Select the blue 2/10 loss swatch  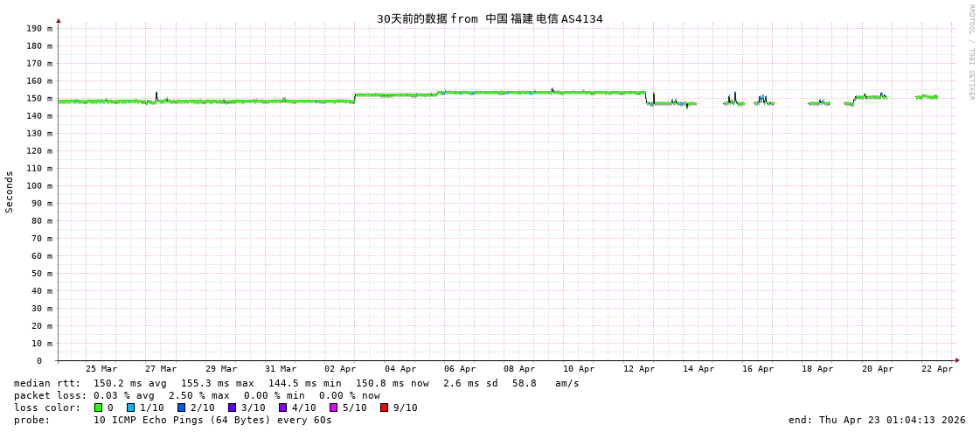pos(182,408)
